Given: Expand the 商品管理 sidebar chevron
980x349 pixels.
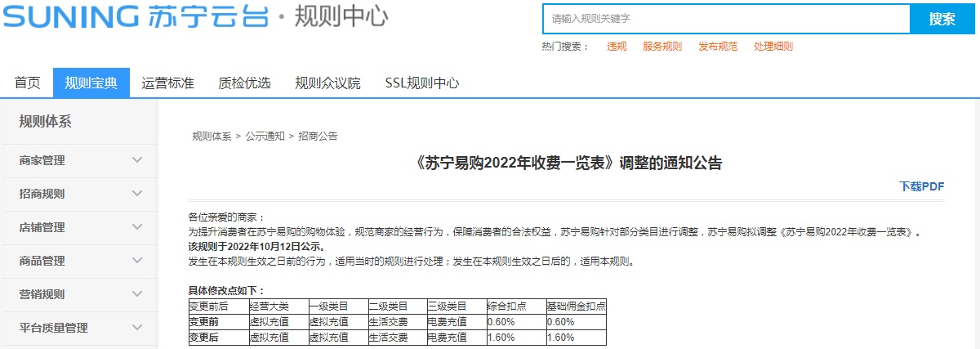Looking at the screenshot, I should 137,261.
